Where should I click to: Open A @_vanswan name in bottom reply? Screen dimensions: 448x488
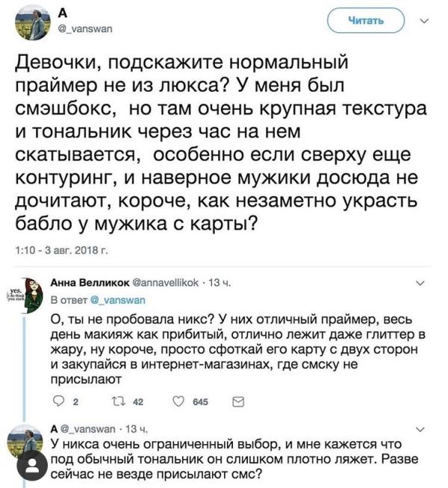coord(83,429)
